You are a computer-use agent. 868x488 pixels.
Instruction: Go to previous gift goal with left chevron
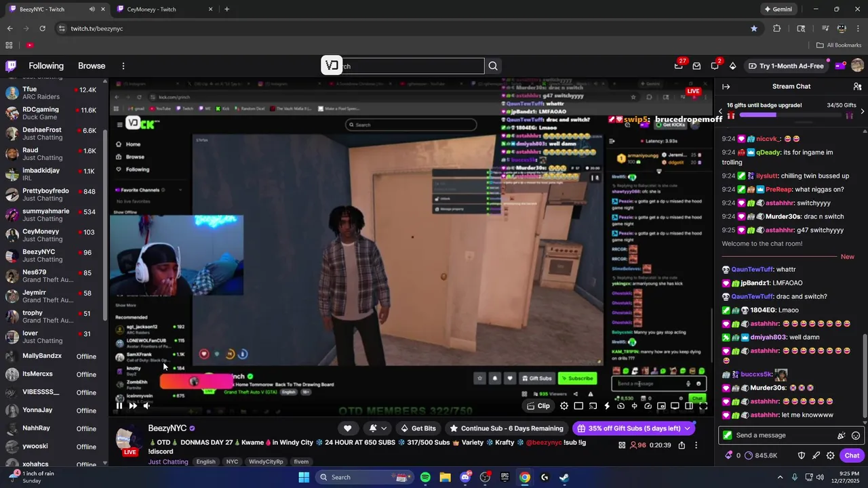pos(720,111)
